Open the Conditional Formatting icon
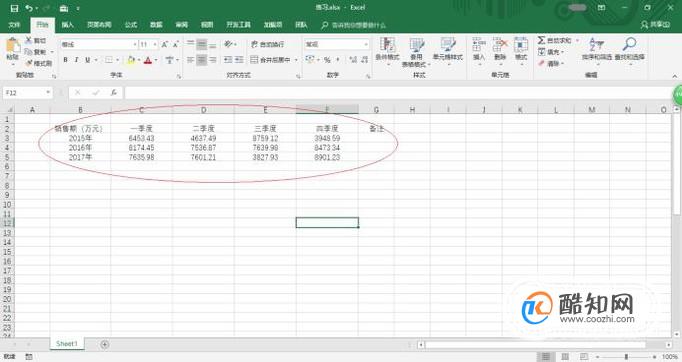This screenshot has height=362, width=682. [x=387, y=45]
